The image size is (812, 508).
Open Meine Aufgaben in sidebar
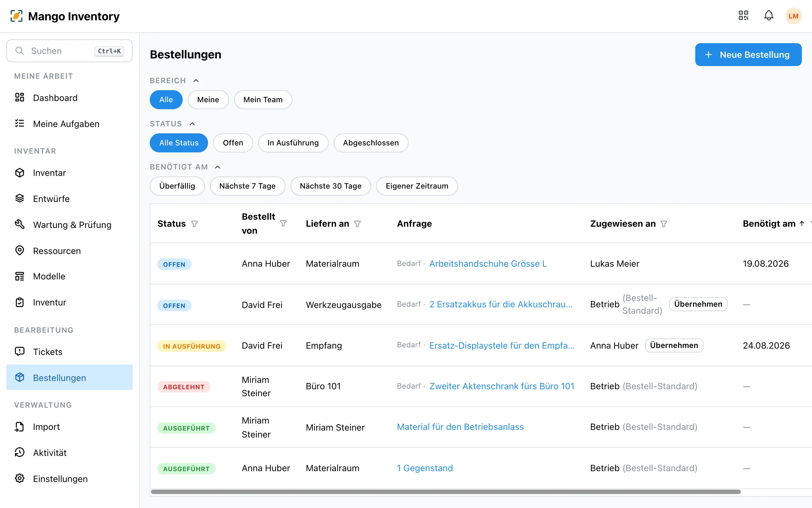(69, 124)
